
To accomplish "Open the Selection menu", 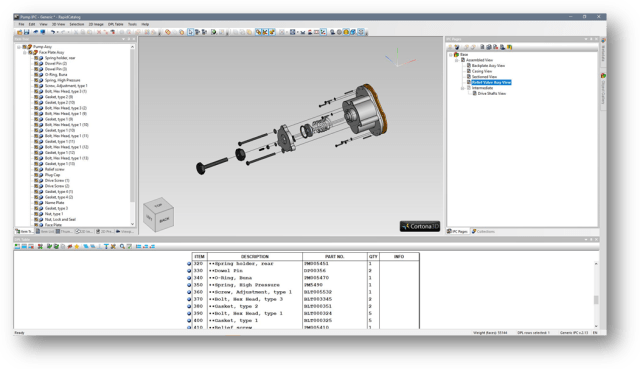I will click(x=77, y=24).
